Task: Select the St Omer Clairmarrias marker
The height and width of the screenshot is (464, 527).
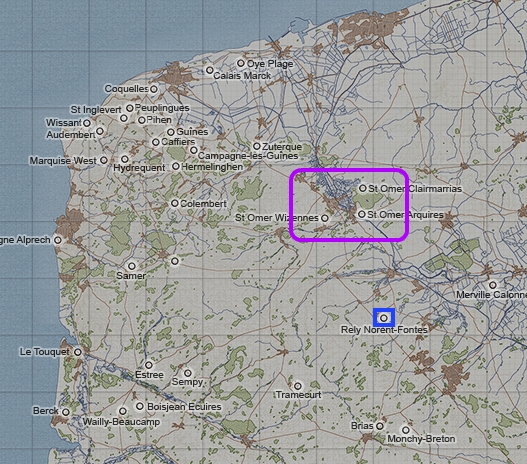Action: (362, 188)
